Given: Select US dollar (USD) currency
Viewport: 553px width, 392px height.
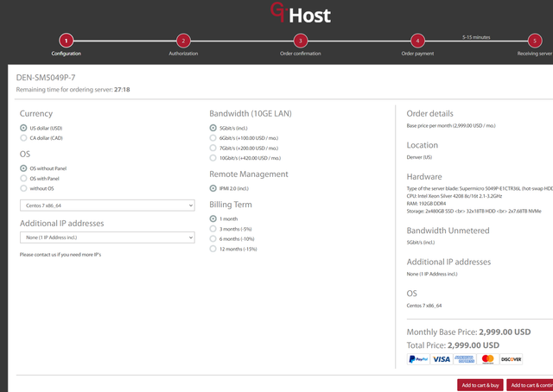Looking at the screenshot, I should point(23,128).
